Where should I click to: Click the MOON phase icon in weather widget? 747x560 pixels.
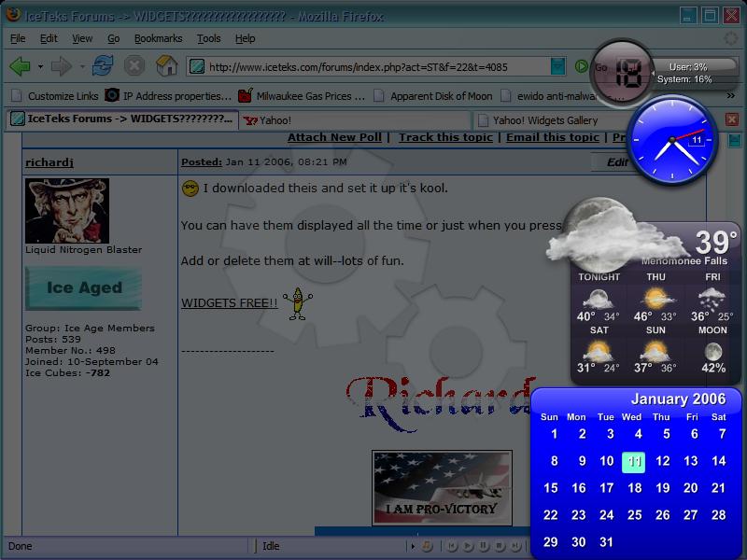coord(713,352)
